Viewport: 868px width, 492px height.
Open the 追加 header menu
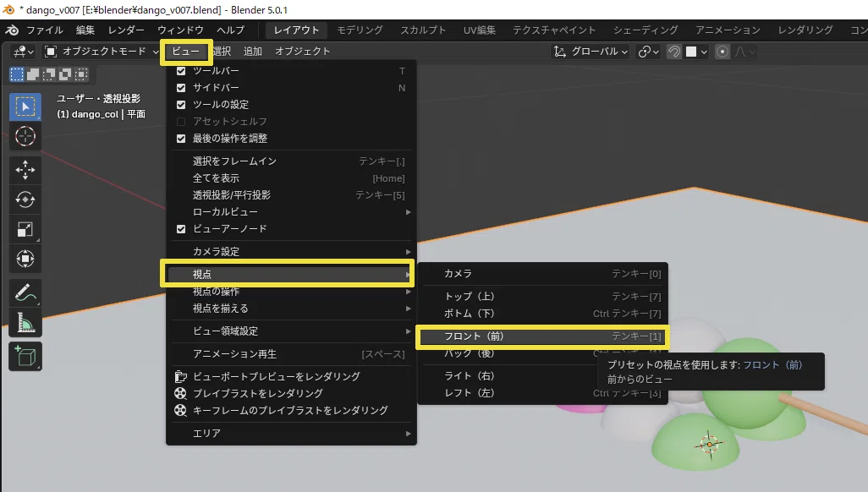(252, 52)
